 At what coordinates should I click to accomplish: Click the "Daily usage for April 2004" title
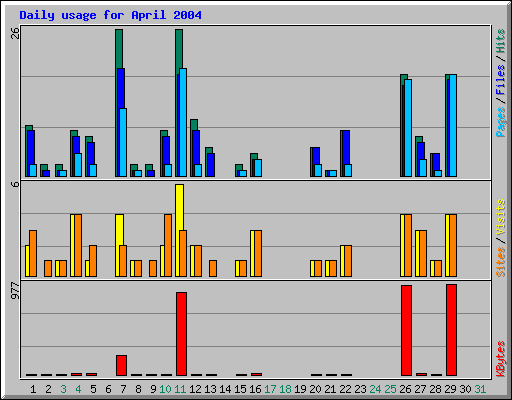(x=110, y=15)
